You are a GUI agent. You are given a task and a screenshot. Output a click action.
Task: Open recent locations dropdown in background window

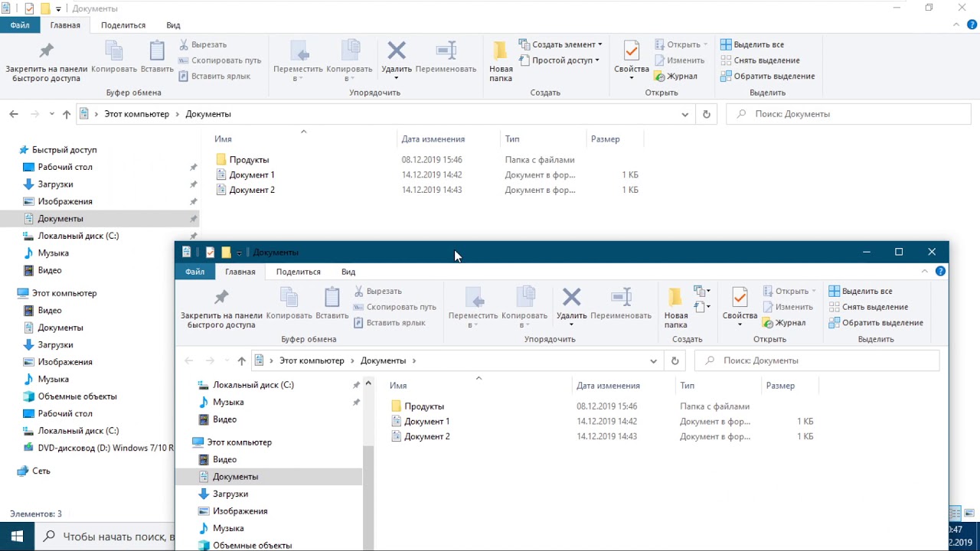[x=52, y=114]
